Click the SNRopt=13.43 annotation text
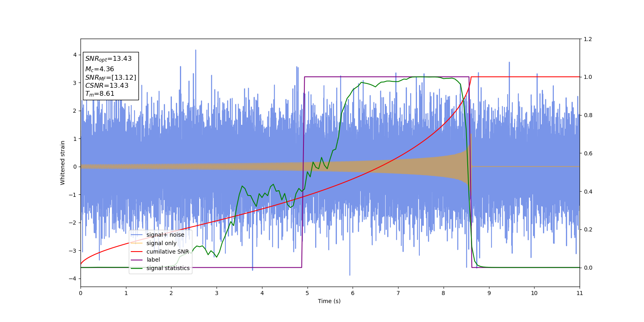The image size is (644, 322). tap(108, 59)
